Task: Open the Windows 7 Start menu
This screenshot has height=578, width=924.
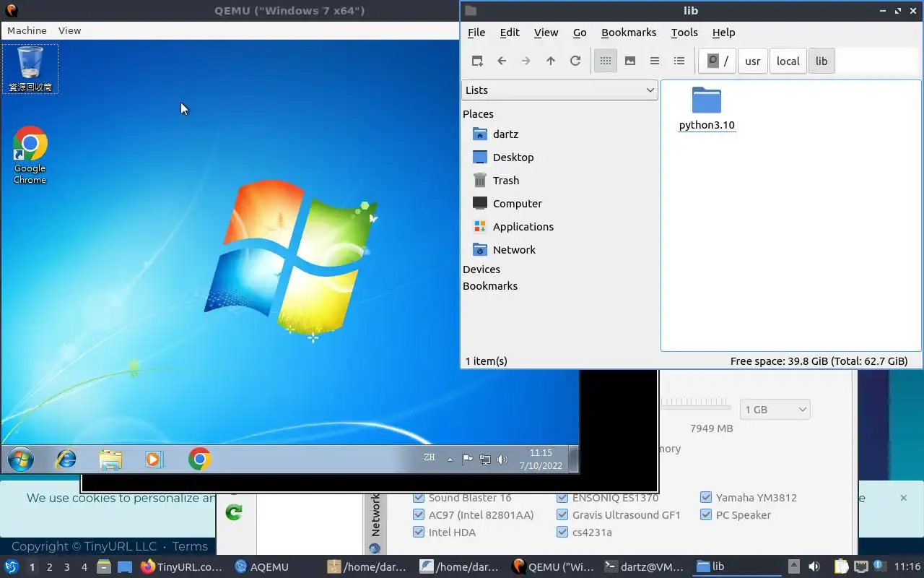Action: (x=21, y=459)
